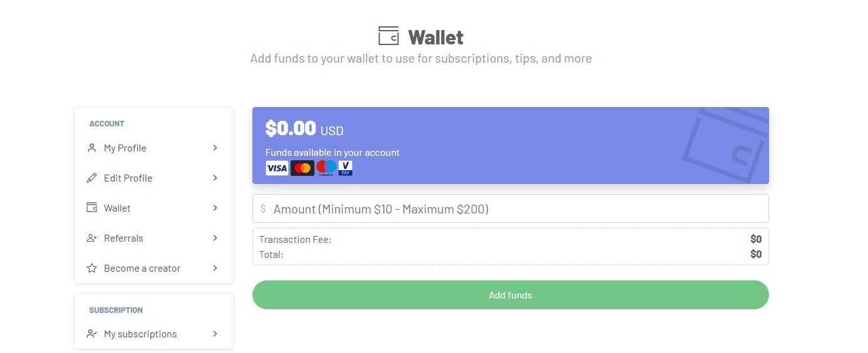
Task: Click the wallet icon beside the page title
Action: [x=388, y=36]
